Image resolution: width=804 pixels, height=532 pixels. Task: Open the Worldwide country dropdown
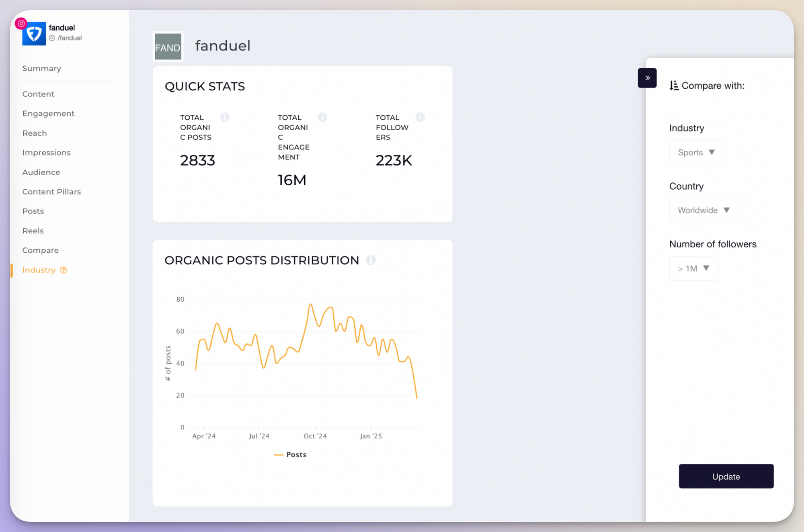[x=704, y=211]
